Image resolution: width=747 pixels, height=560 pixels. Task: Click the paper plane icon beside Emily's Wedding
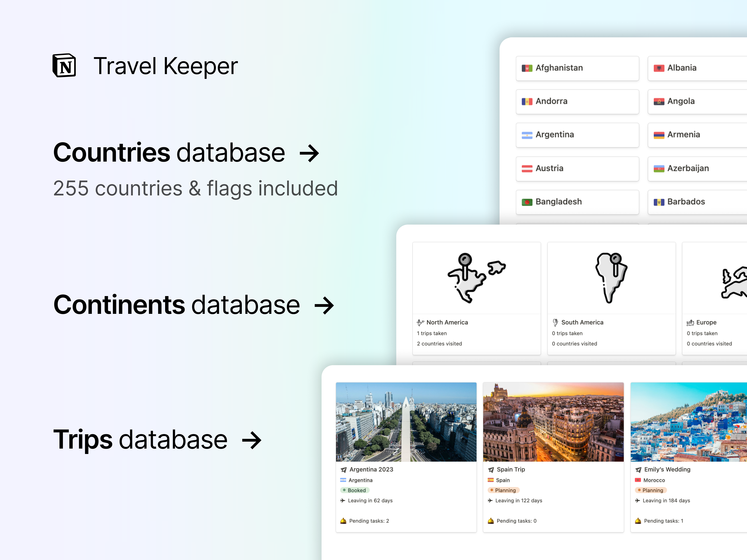pyautogui.click(x=638, y=470)
